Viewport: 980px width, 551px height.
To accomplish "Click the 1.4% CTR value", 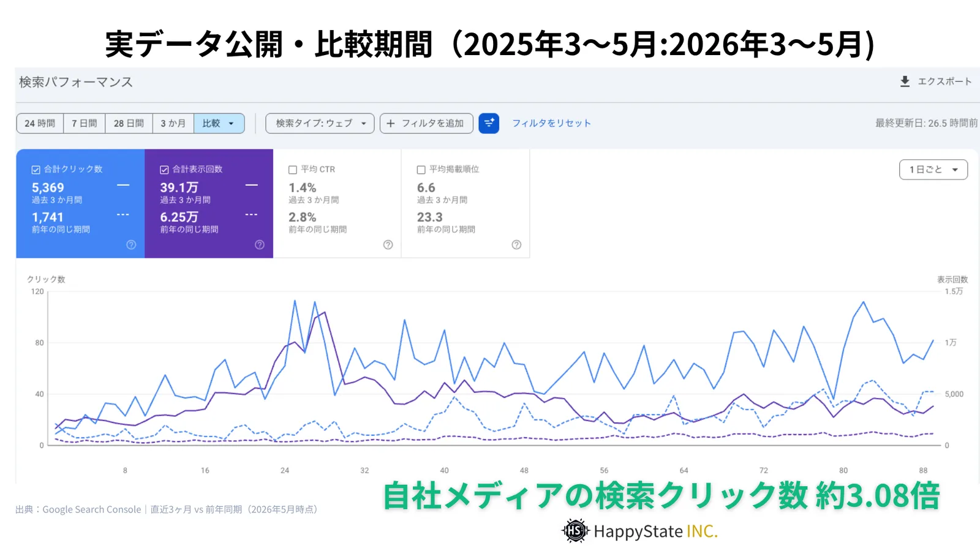I will point(303,187).
